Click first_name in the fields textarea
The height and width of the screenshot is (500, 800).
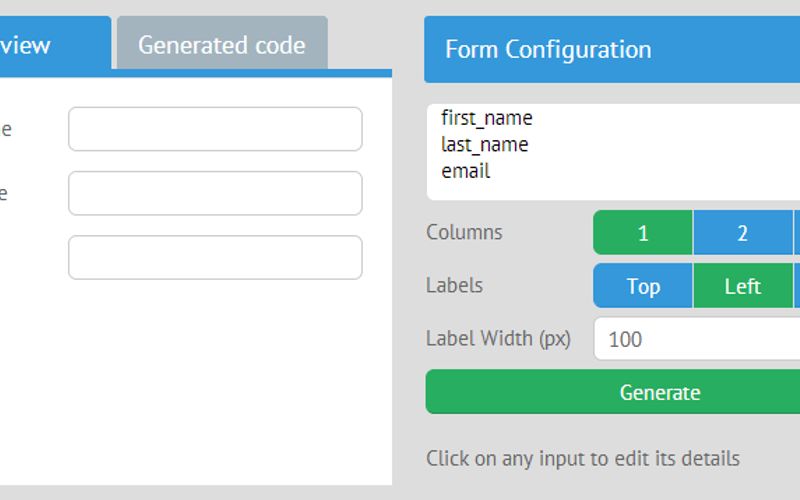pyautogui.click(x=487, y=118)
